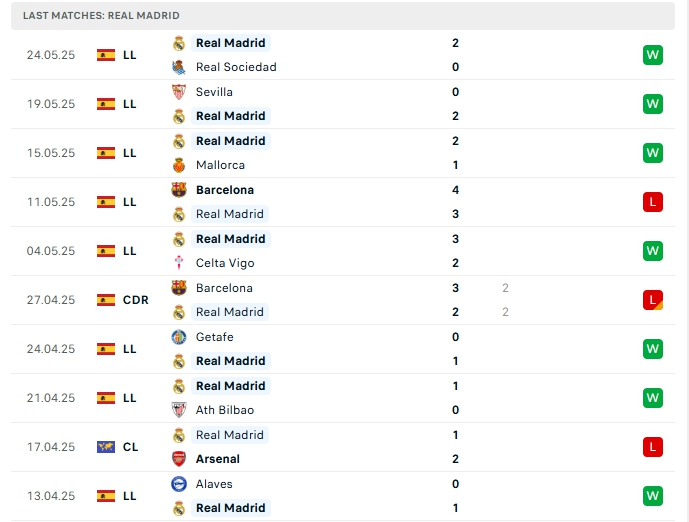Image resolution: width=689 pixels, height=522 pixels.
Task: Open Real Sociedad team link
Action: coord(236,67)
